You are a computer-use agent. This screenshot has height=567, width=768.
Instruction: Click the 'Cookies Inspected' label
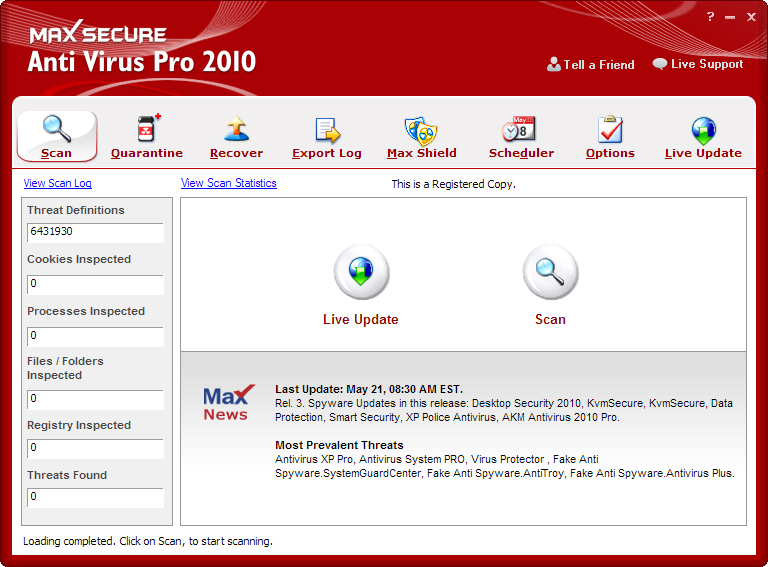[x=79, y=259]
